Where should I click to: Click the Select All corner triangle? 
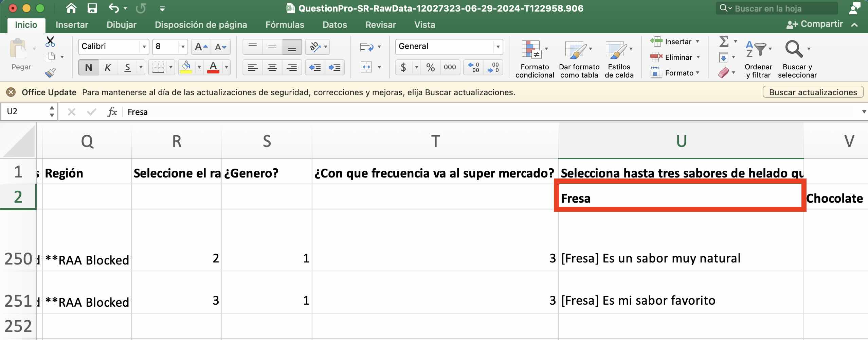pos(18,141)
